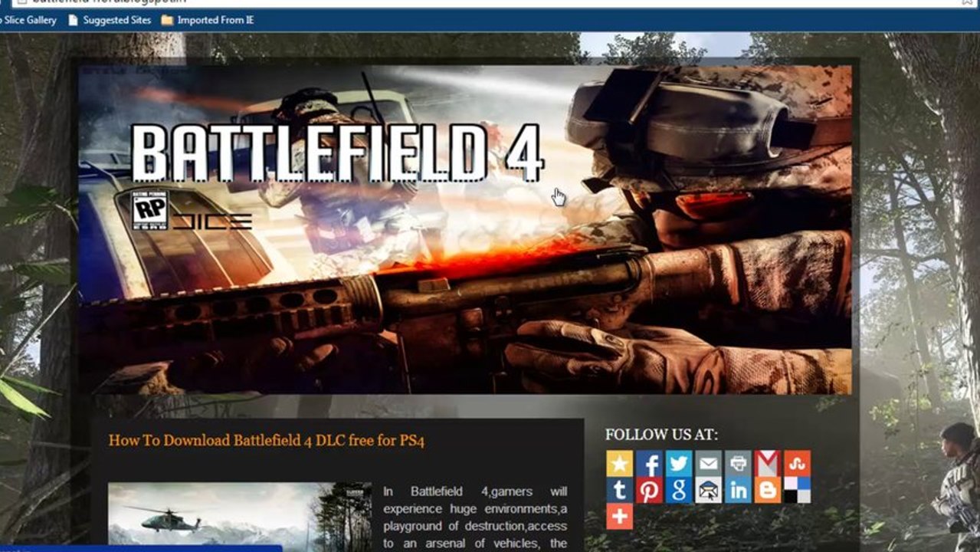This screenshot has width=980, height=552.
Task: Click the gray envelope Email icon
Action: point(708,463)
